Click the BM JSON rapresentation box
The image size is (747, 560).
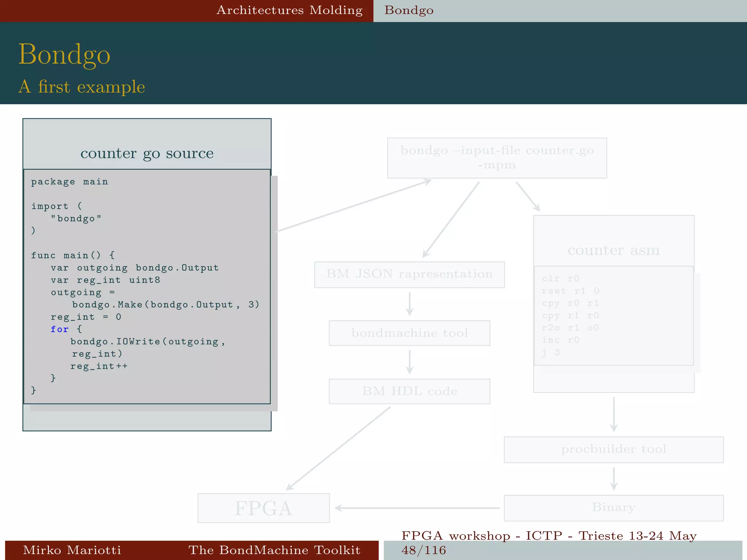(x=409, y=274)
